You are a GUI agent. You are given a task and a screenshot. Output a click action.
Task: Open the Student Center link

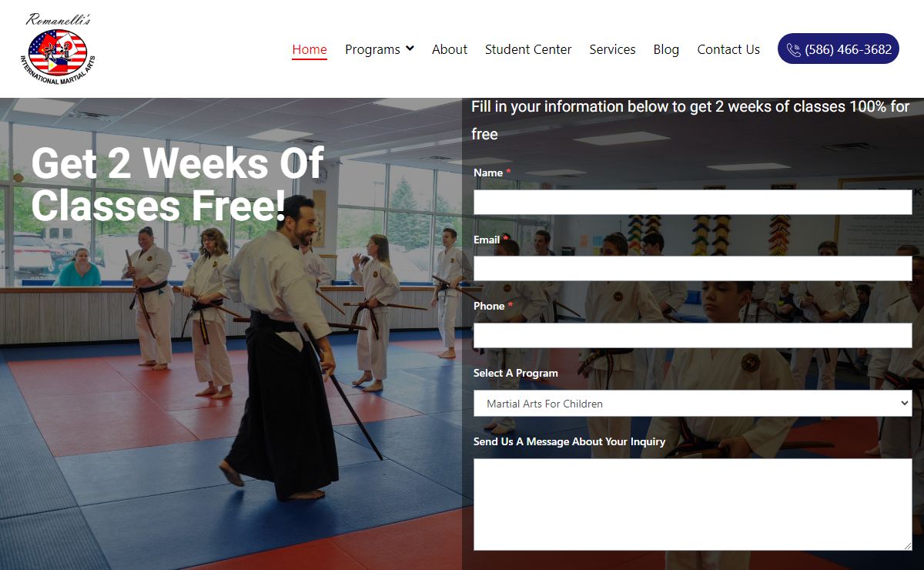coord(528,49)
